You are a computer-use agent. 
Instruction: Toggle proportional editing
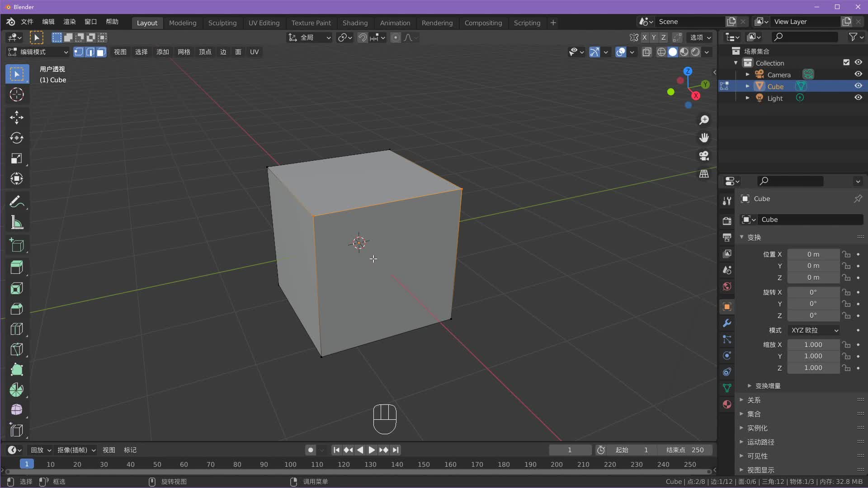[396, 38]
